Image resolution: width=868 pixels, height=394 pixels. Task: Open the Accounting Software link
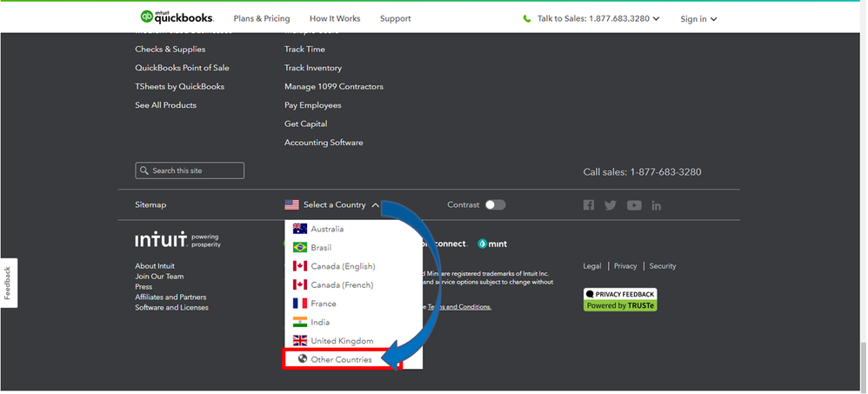pyautogui.click(x=324, y=143)
